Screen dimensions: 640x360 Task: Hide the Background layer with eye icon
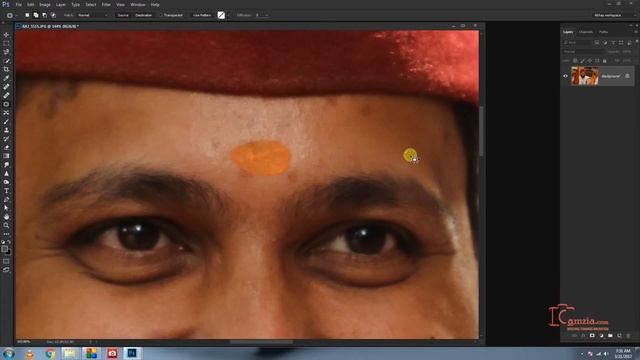tap(565, 76)
